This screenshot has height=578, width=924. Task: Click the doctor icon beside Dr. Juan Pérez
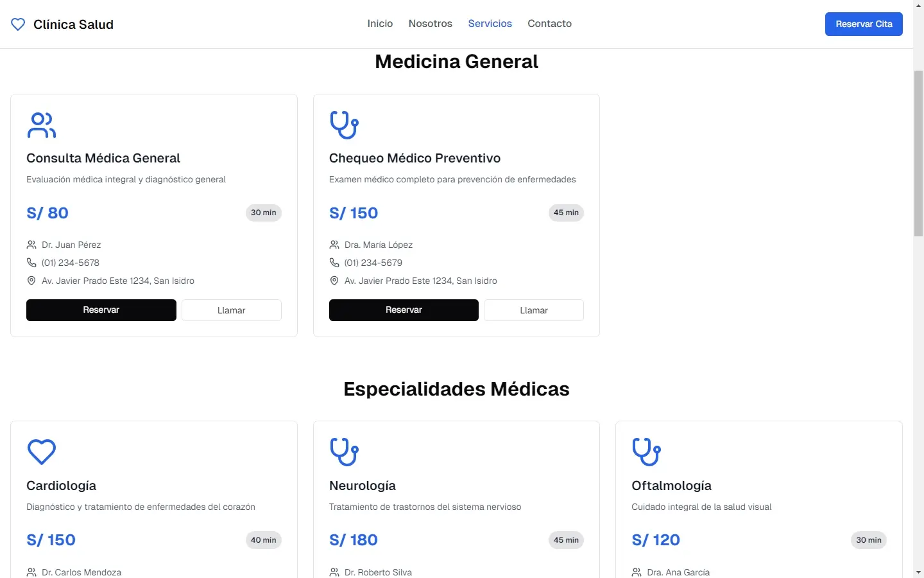point(31,244)
